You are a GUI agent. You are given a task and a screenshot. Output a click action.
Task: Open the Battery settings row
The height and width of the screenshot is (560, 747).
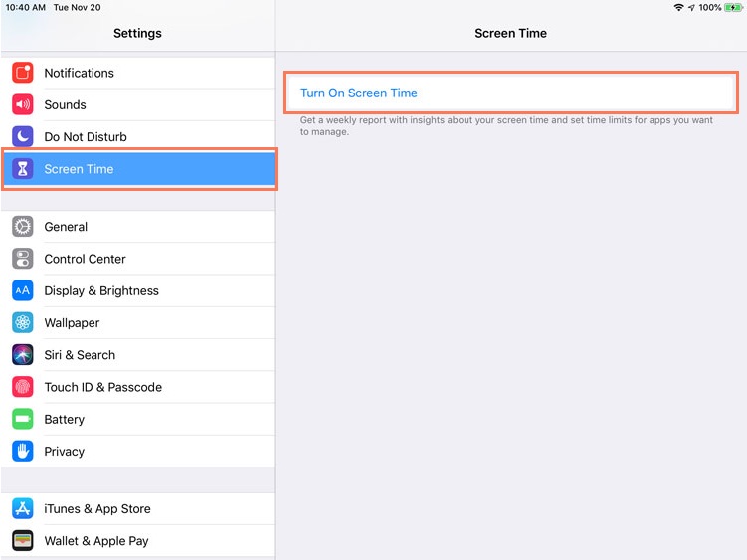point(65,419)
